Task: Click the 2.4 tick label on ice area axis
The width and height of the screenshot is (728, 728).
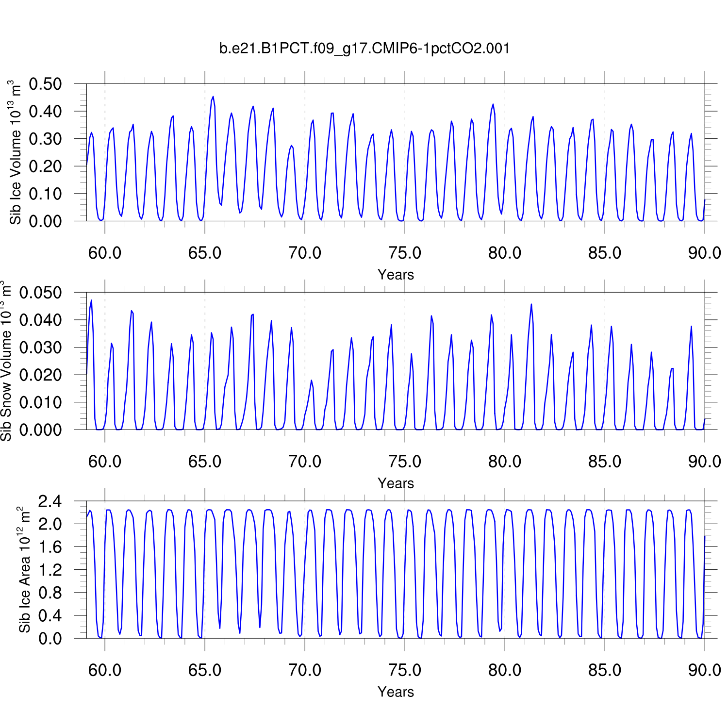Action: click(x=50, y=501)
